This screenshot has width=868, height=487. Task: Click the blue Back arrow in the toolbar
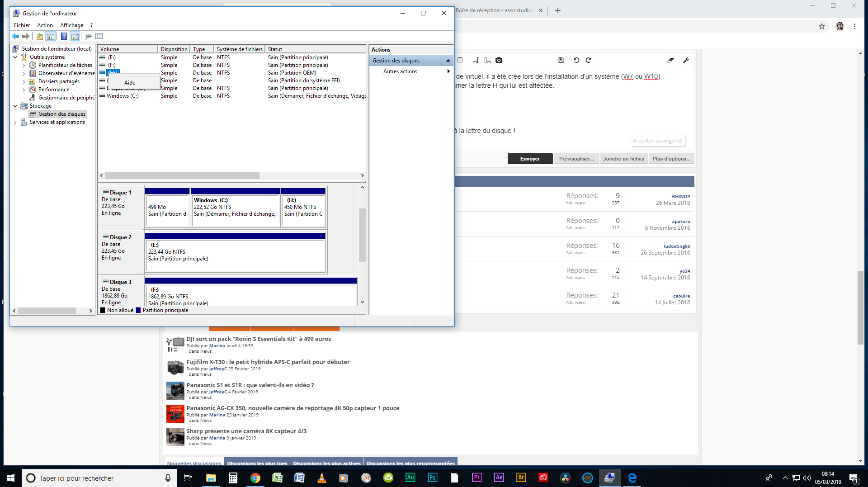point(16,36)
